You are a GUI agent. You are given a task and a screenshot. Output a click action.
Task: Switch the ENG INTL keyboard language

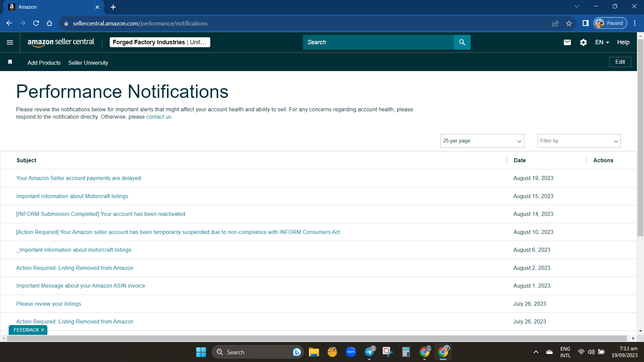click(x=565, y=352)
